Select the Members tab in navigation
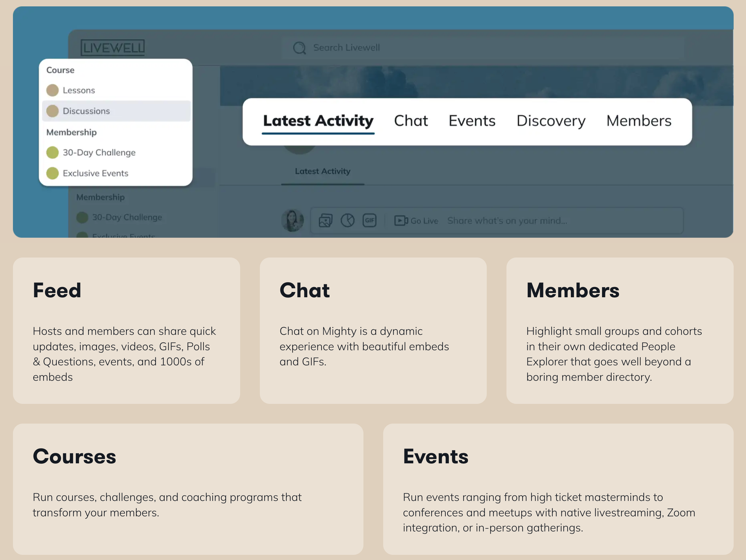746x560 pixels. (x=638, y=121)
